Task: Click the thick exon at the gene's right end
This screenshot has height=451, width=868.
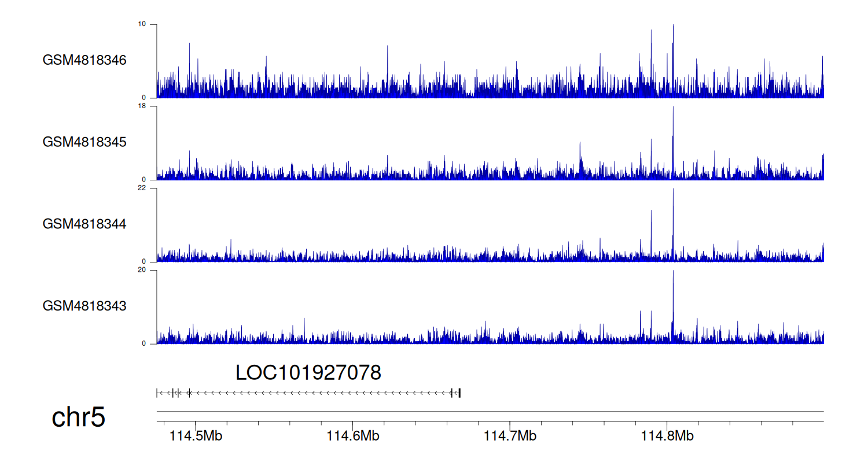Action: tap(459, 393)
